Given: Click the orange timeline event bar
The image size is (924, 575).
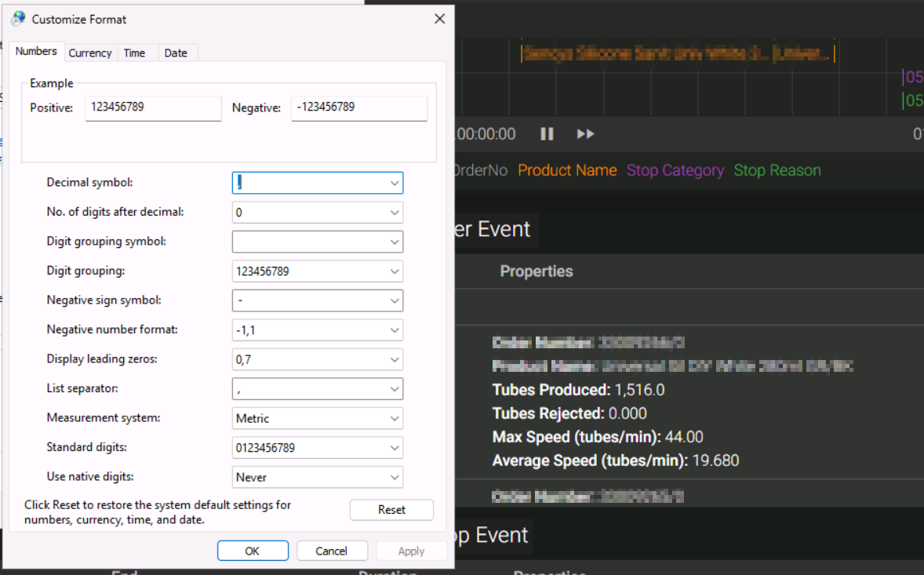Looking at the screenshot, I should (677, 54).
